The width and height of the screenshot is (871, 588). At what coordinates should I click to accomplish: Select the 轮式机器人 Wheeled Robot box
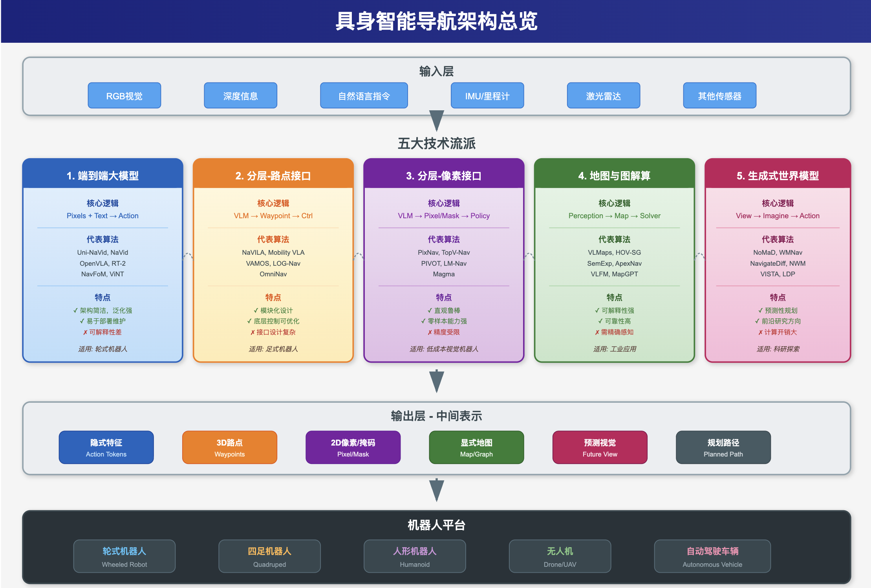click(124, 556)
